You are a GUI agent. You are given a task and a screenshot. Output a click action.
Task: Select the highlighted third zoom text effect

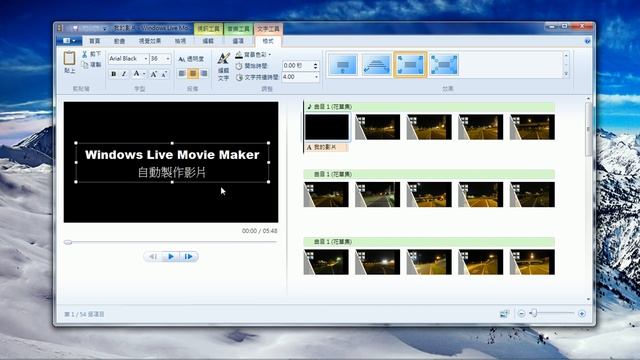410,64
